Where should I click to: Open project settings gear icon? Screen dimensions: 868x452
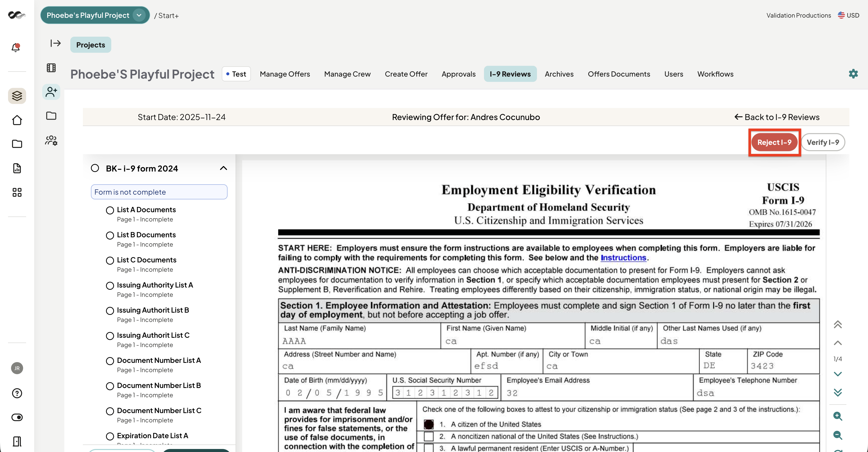click(853, 74)
